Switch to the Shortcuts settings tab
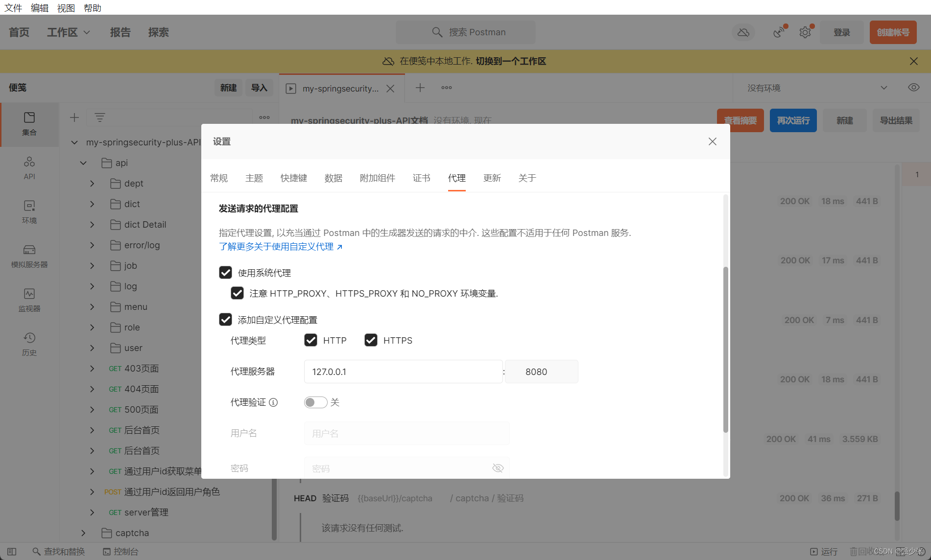 (294, 178)
